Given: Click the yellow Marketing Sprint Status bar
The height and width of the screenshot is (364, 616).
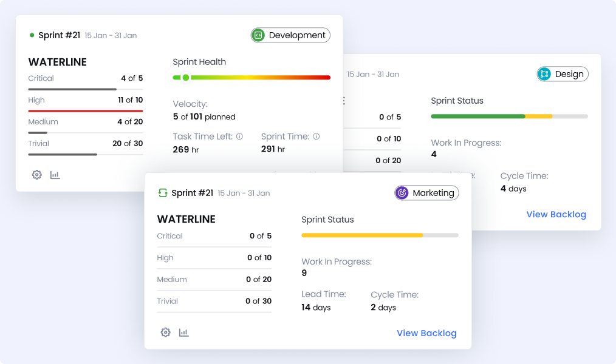Looking at the screenshot, I should [x=362, y=235].
